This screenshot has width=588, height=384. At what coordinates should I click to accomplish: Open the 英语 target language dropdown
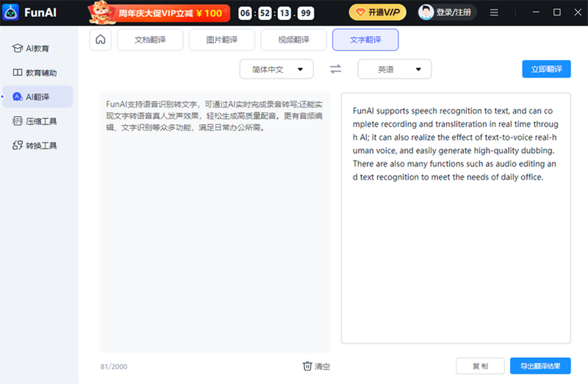(x=395, y=69)
